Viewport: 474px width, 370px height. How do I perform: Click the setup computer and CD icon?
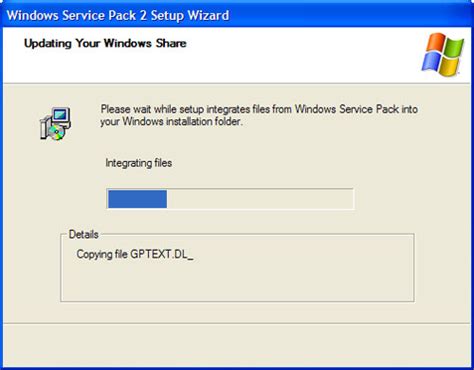pos(55,124)
